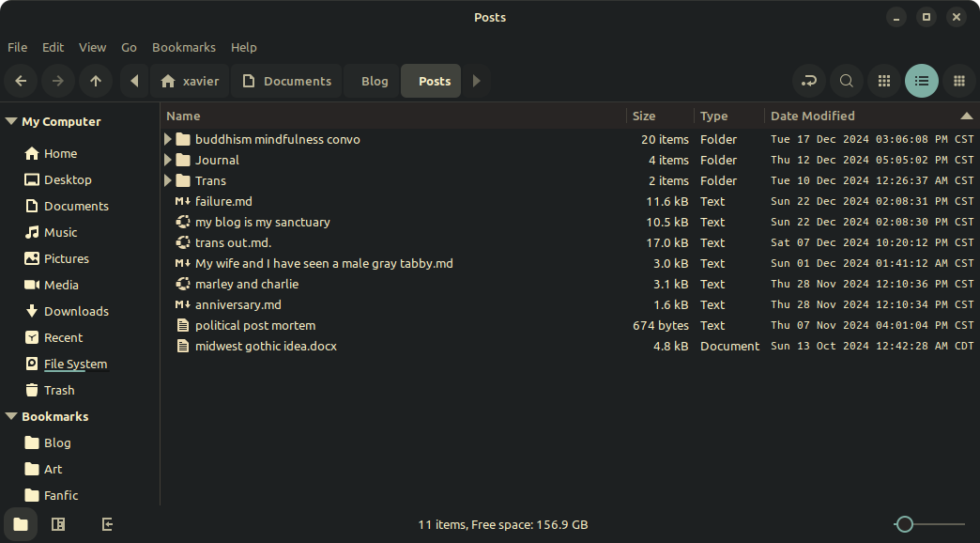Go up to the parent folder
980x543 pixels.
point(96,81)
